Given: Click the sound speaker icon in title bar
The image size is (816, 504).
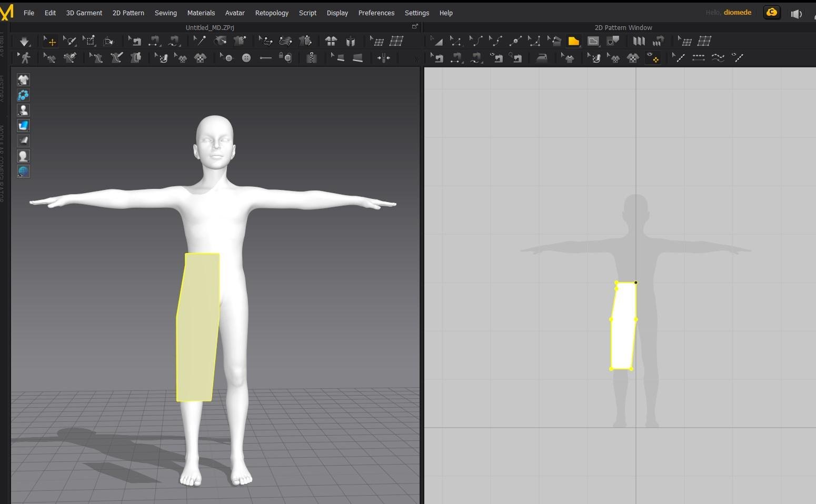Looking at the screenshot, I should (796, 13).
